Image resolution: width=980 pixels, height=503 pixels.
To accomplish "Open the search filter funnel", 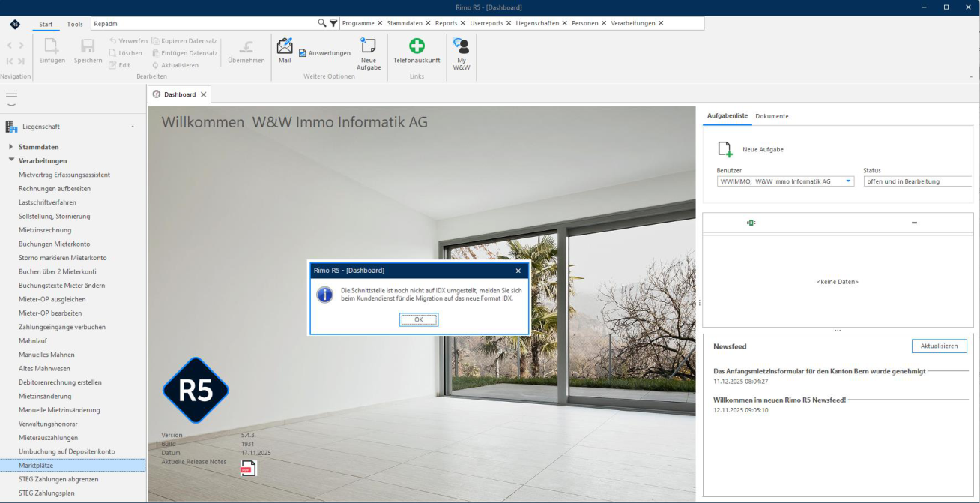I will pos(333,23).
